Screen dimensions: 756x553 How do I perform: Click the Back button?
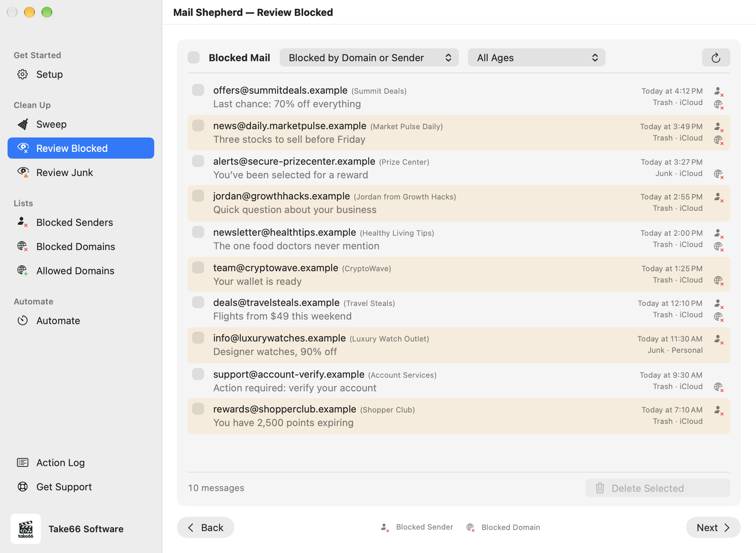[206, 527]
